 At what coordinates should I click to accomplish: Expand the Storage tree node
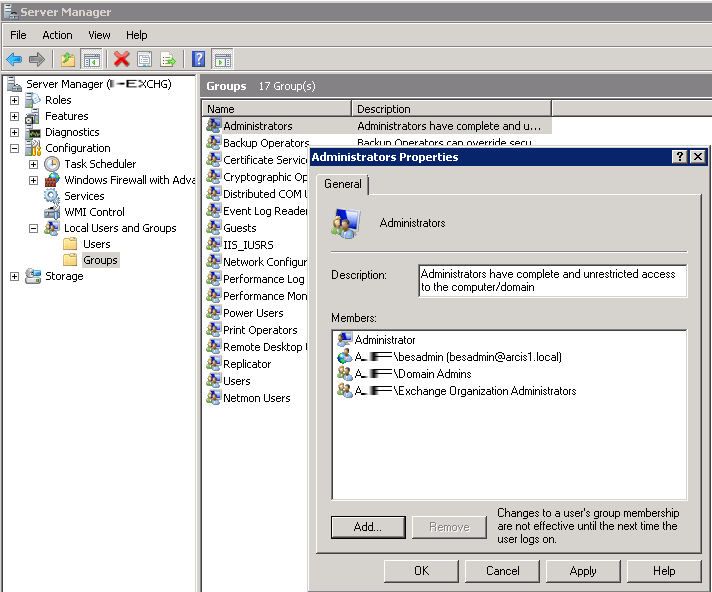[x=14, y=276]
